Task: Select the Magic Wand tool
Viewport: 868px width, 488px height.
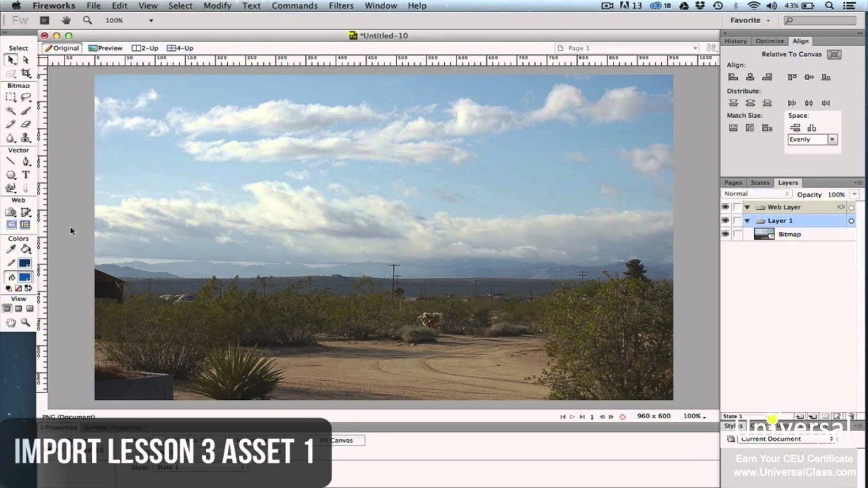Action: pyautogui.click(x=11, y=110)
